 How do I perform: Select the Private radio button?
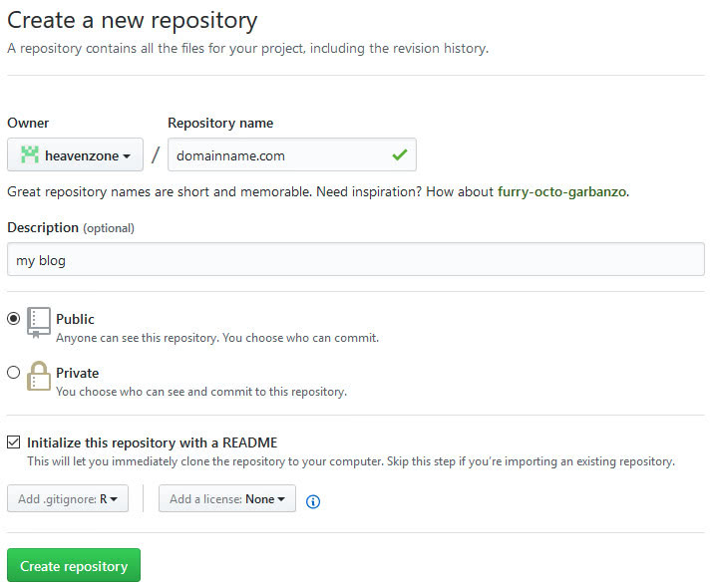coord(14,373)
